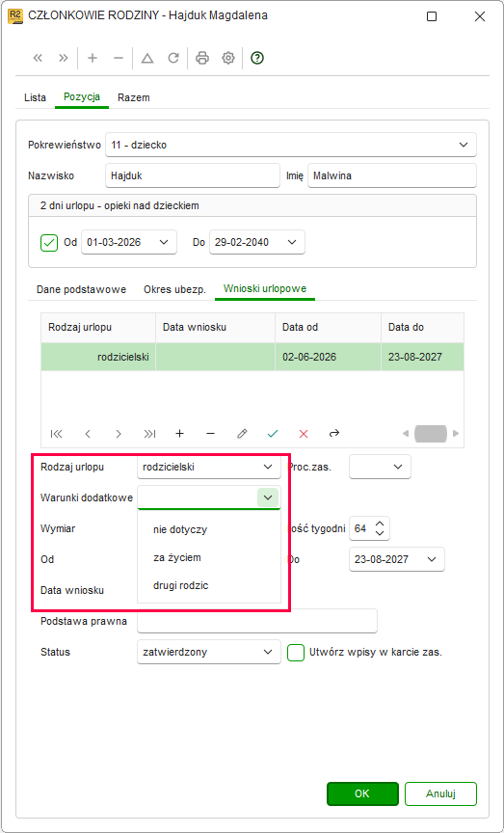
Task: Click the Data wniosku column header
Action: (x=216, y=327)
